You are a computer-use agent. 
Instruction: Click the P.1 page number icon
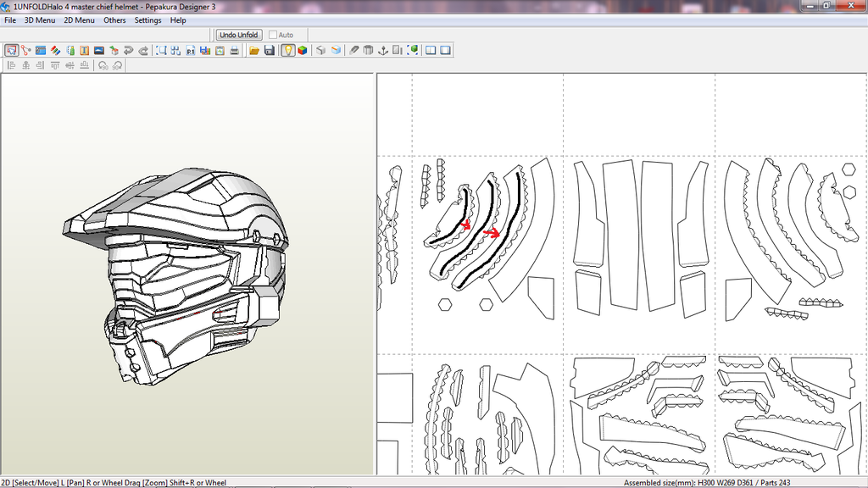(x=191, y=50)
